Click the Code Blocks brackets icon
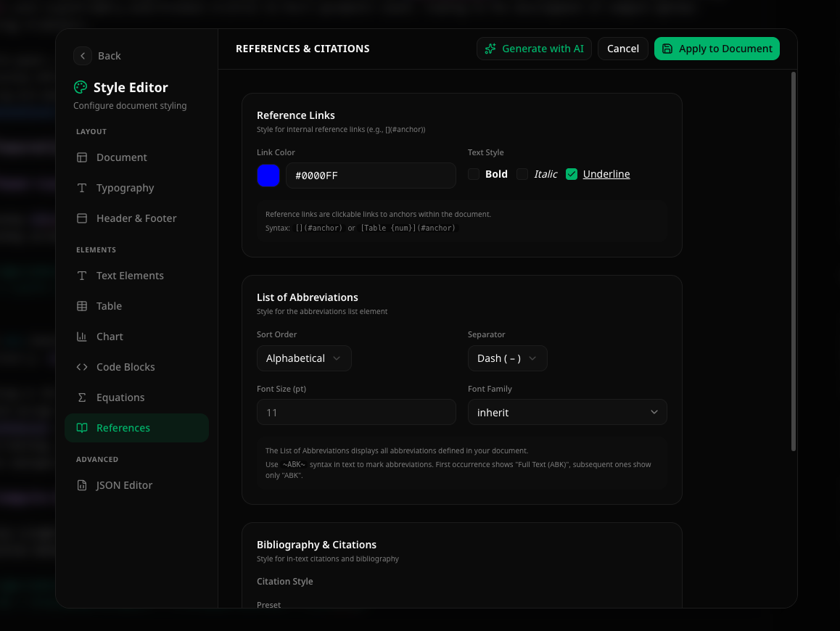This screenshot has width=840, height=631. 82,367
